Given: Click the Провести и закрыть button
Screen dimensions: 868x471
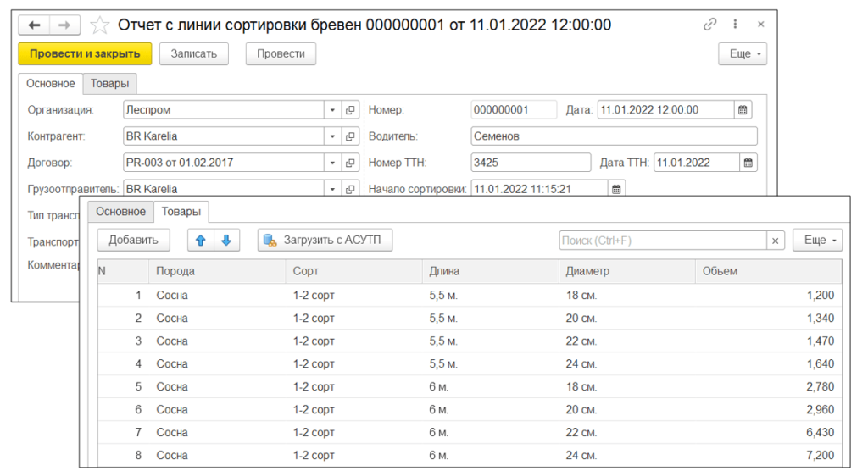Looking at the screenshot, I should click(x=85, y=53).
